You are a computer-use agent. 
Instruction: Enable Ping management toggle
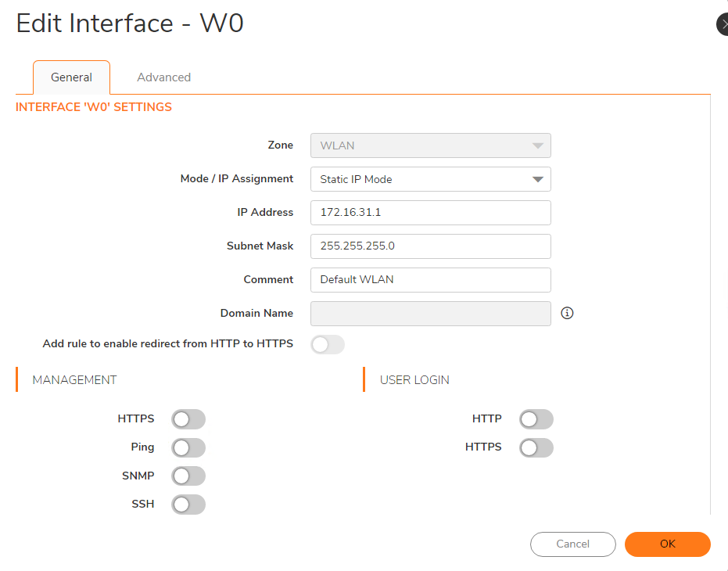(x=188, y=448)
